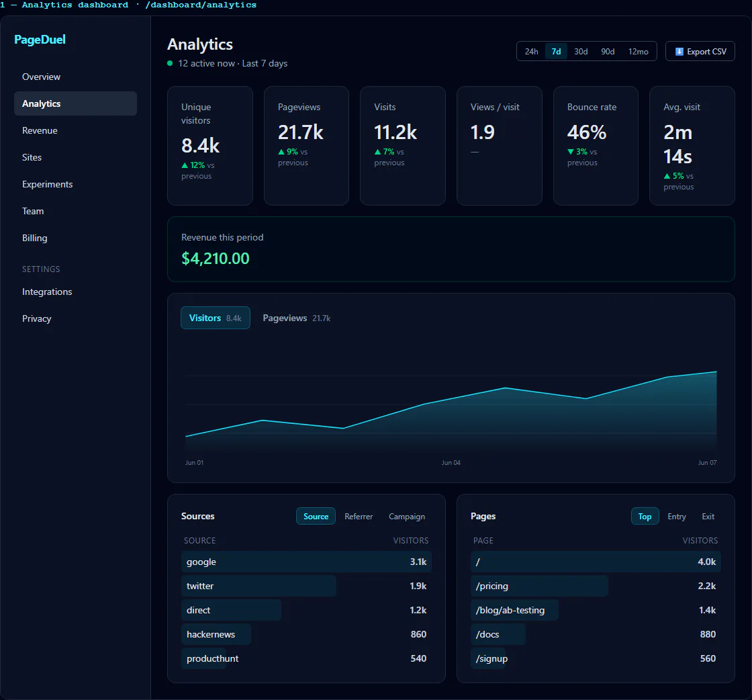Click the producthunt source row
The width and height of the screenshot is (752, 700).
[x=306, y=658]
